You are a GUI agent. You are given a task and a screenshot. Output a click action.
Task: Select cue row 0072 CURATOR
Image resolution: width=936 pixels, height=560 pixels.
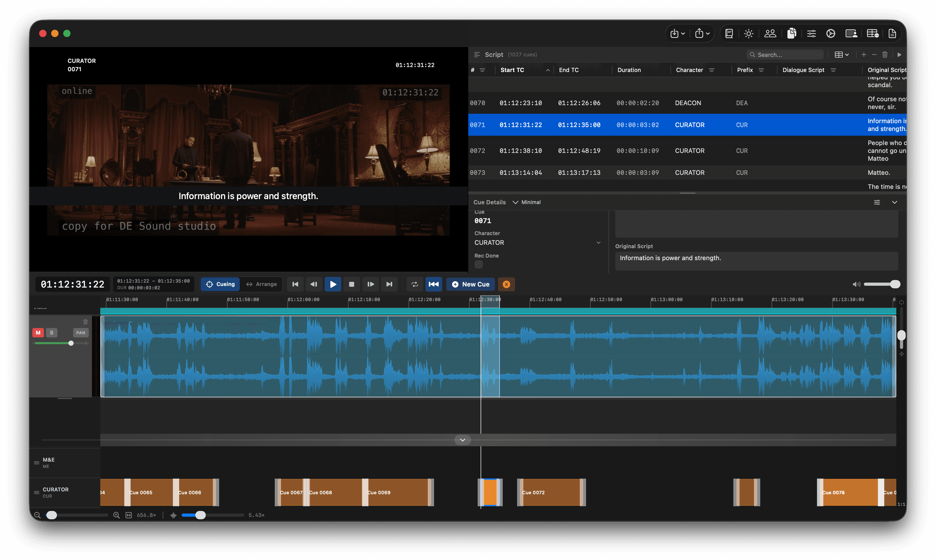pyautogui.click(x=687, y=151)
